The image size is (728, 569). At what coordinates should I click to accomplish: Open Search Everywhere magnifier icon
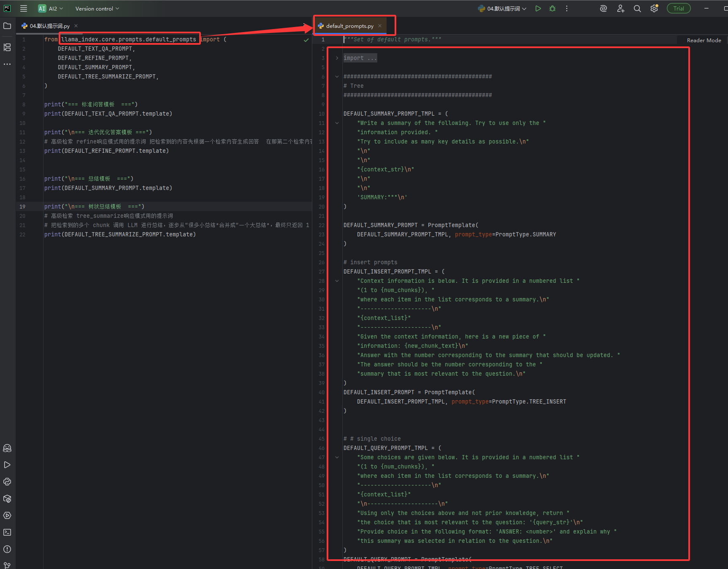coord(637,8)
